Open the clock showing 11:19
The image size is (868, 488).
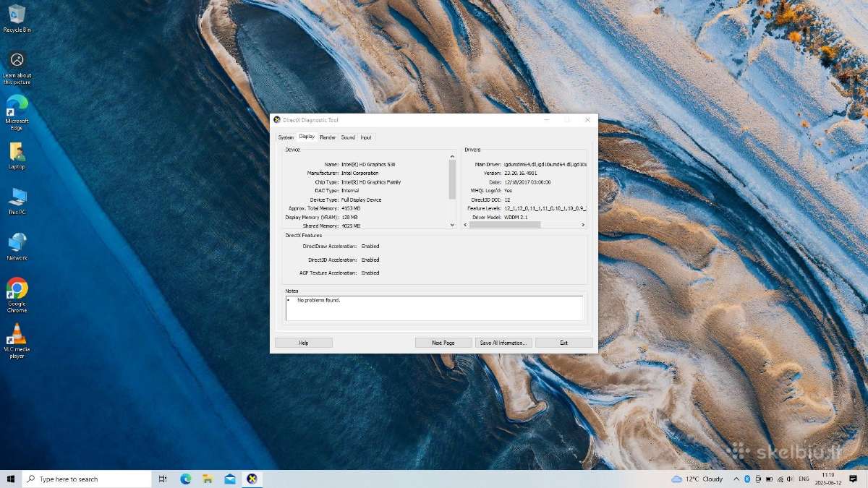pos(828,479)
